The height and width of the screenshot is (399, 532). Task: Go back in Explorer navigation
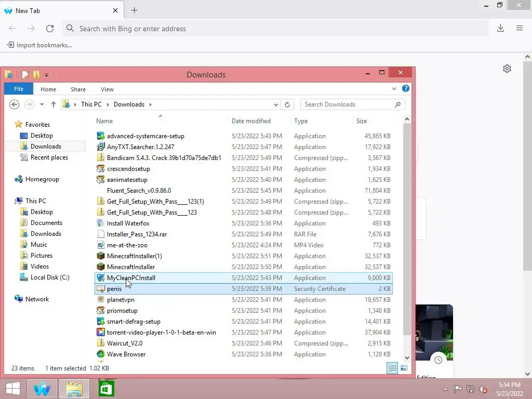tap(14, 104)
